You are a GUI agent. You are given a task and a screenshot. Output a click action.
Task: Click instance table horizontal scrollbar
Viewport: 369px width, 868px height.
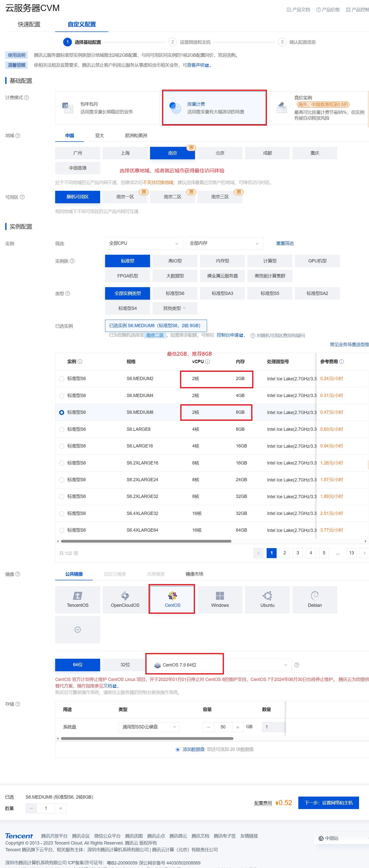[x=146, y=541]
